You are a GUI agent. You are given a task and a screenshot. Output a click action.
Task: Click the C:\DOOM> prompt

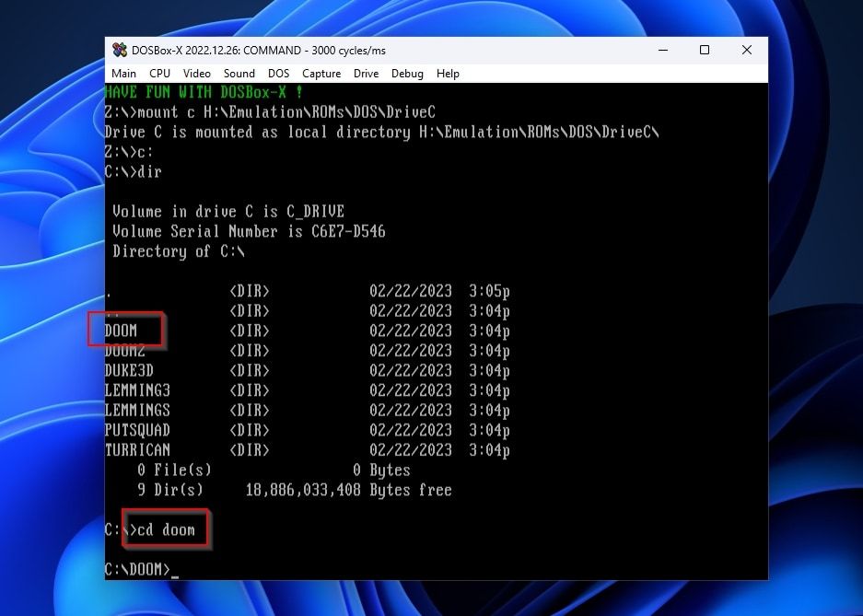pos(137,569)
